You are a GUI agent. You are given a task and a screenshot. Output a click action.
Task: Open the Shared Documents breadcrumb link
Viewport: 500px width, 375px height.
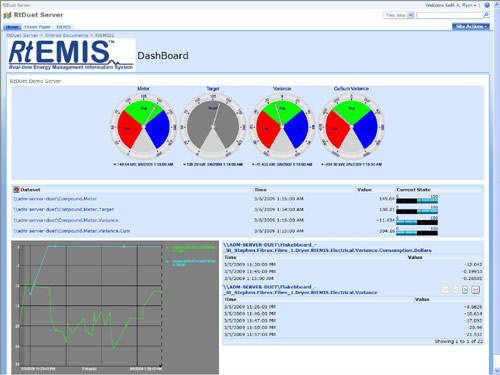point(66,35)
